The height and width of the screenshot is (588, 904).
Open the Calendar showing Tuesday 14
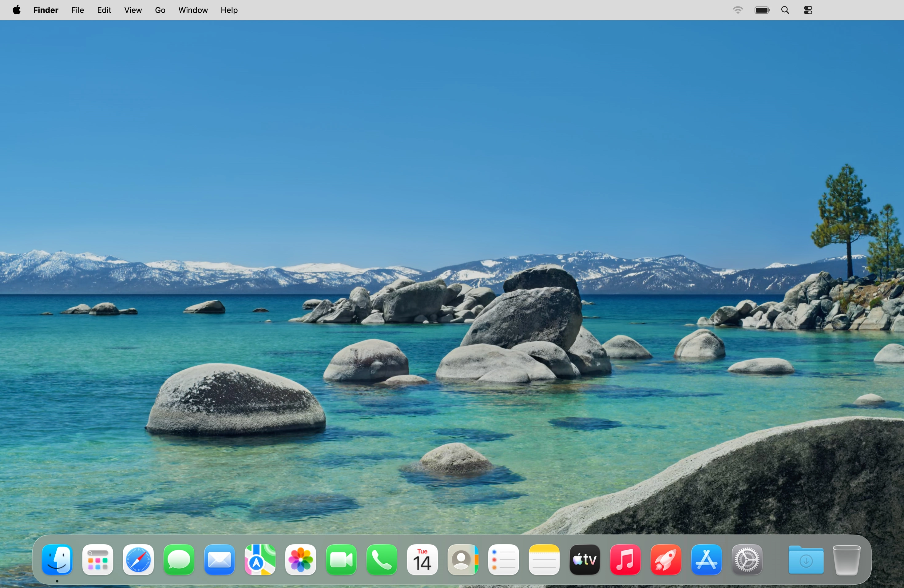(422, 560)
